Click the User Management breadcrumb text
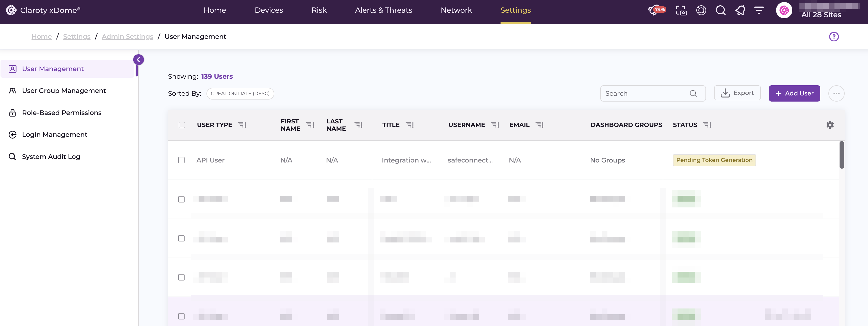 pyautogui.click(x=195, y=36)
